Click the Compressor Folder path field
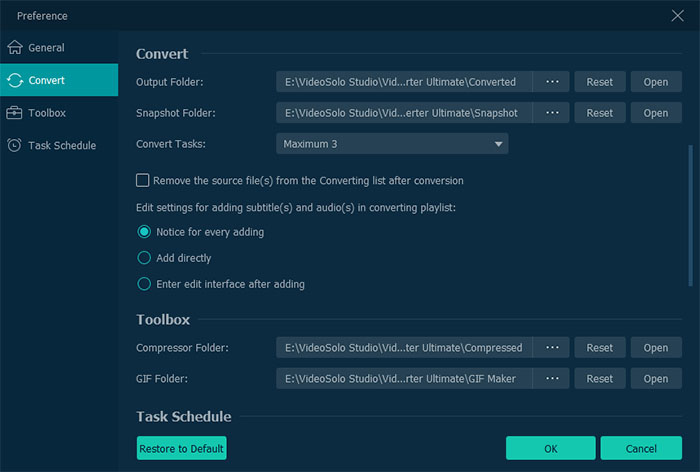This screenshot has width=700, height=472. point(404,347)
